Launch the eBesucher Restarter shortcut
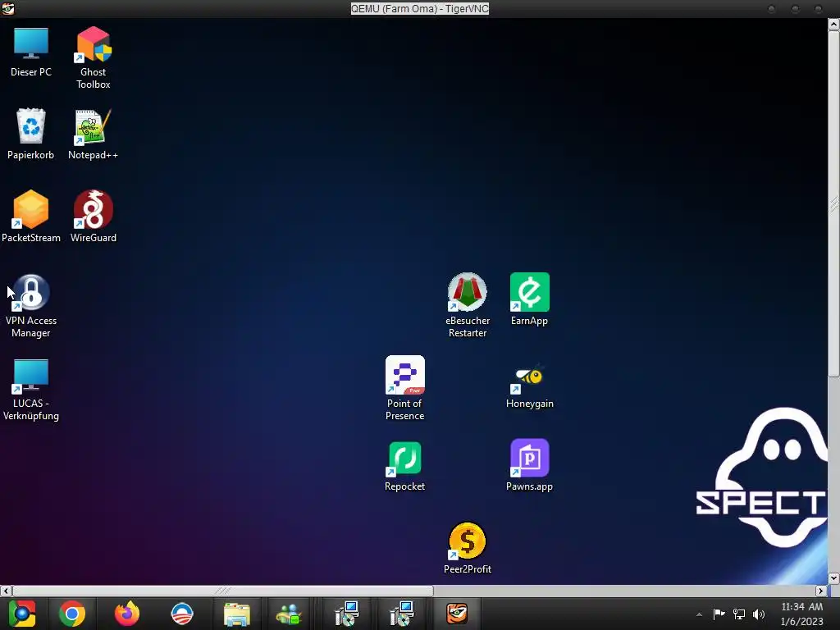 pyautogui.click(x=467, y=305)
